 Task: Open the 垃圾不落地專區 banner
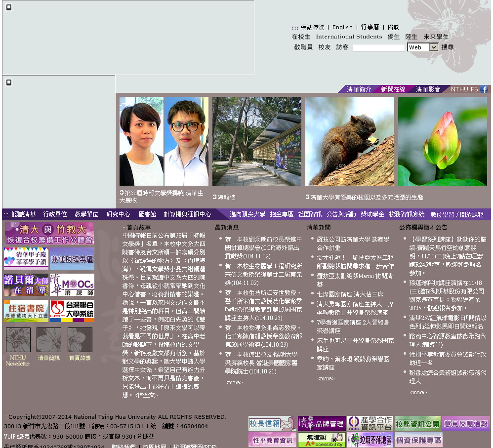[x=370, y=440]
